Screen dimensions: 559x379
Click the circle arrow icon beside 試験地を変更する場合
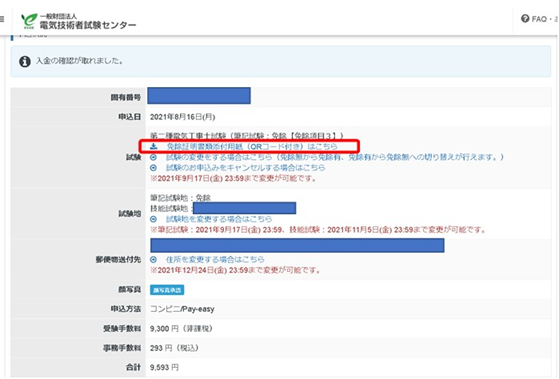pyautogui.click(x=153, y=219)
